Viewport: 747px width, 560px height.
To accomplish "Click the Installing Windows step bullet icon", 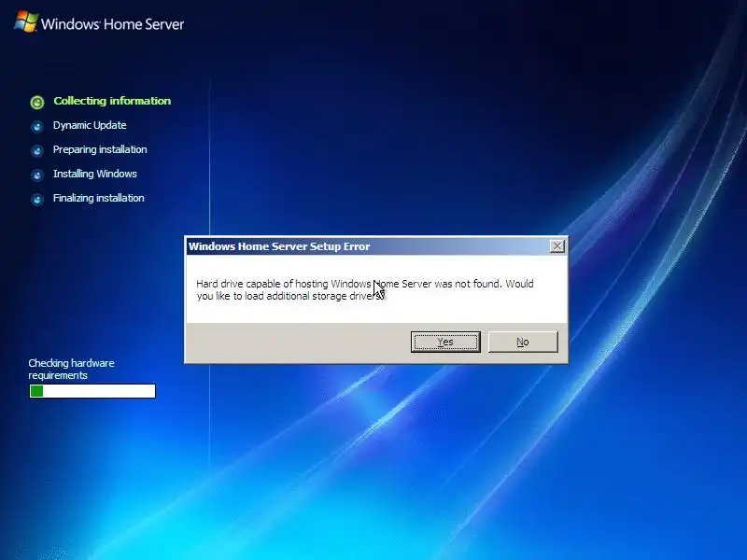I will coord(36,175).
